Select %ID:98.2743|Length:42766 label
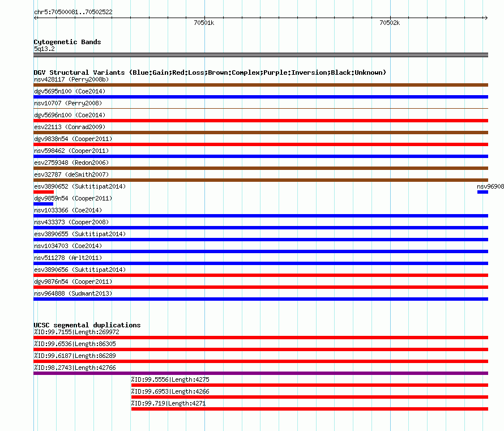This screenshot has width=504, height=431. pyautogui.click(x=75, y=368)
